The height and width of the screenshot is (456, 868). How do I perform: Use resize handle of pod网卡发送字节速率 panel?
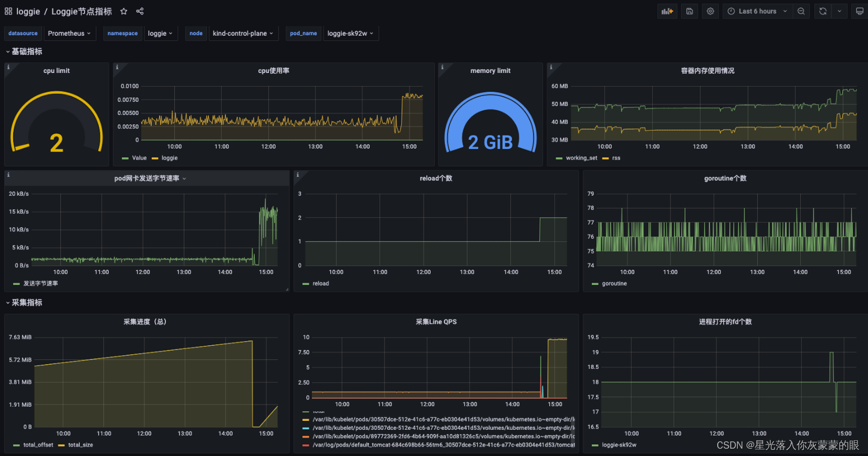287,289
